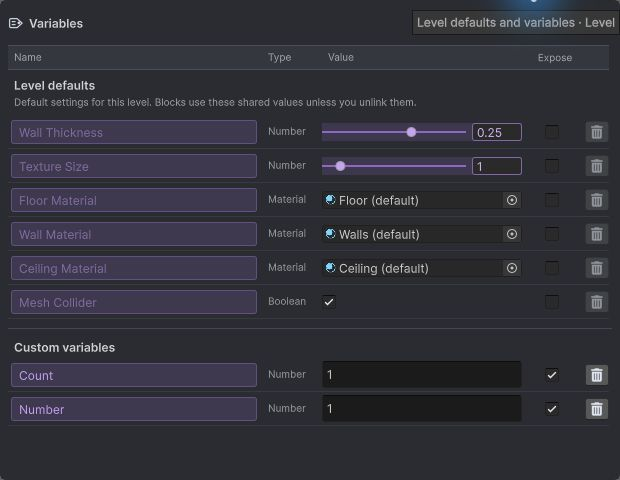620x480 pixels.
Task: Click the Wall Material name field
Action: [x=134, y=234]
